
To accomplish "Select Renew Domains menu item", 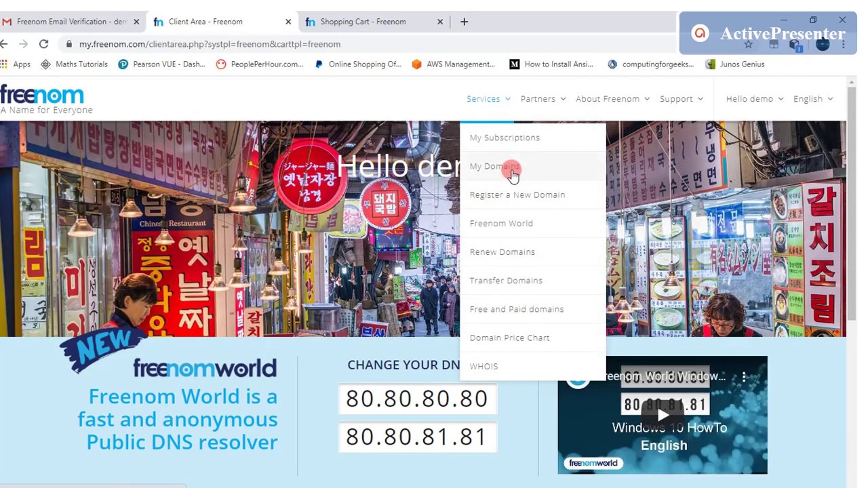I will click(x=532, y=251).
